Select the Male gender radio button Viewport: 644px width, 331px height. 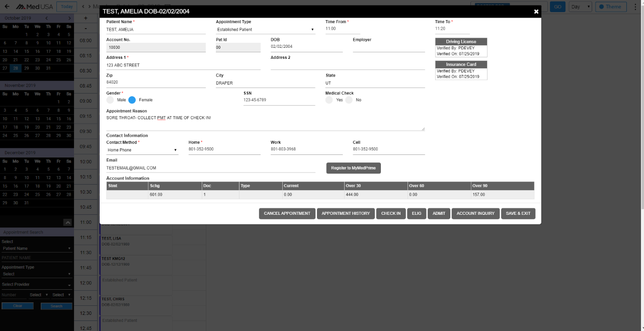pyautogui.click(x=110, y=100)
